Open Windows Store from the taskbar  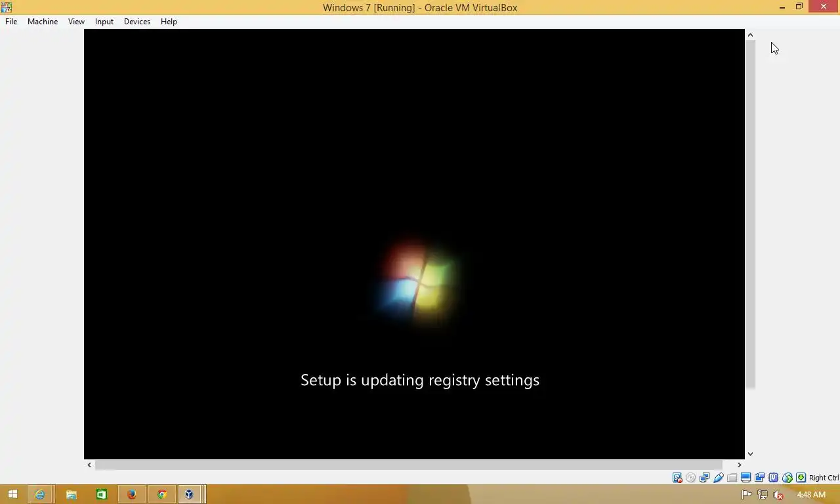(101, 494)
